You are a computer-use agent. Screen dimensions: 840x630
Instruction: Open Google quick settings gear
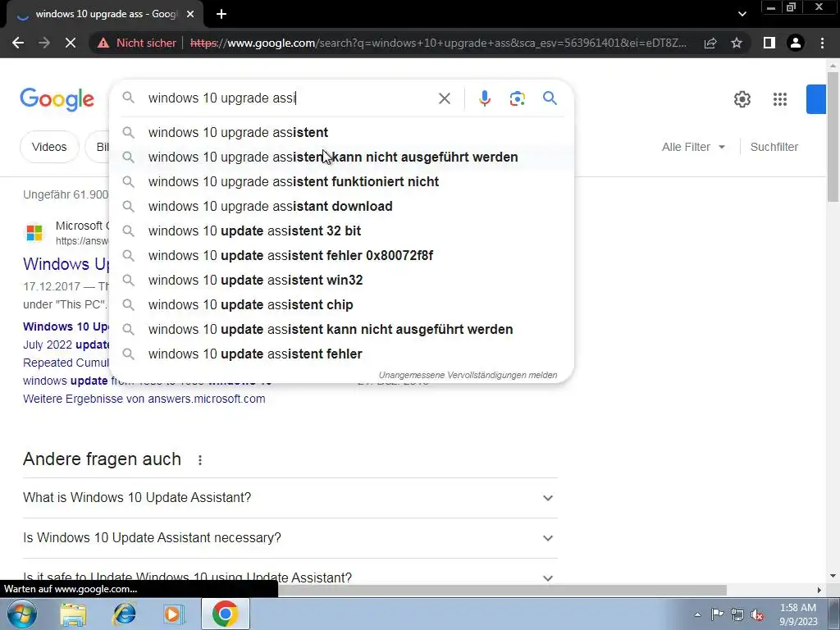tap(742, 99)
